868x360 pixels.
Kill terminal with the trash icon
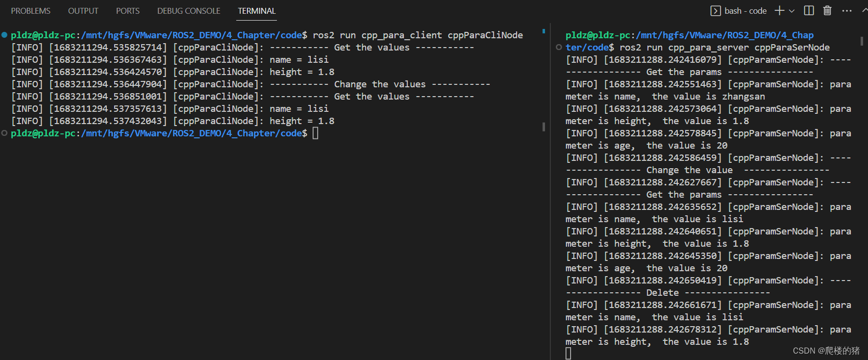[827, 11]
